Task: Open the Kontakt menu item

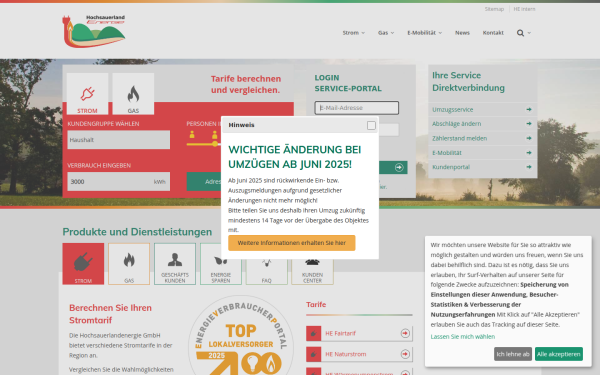Action: pyautogui.click(x=493, y=33)
